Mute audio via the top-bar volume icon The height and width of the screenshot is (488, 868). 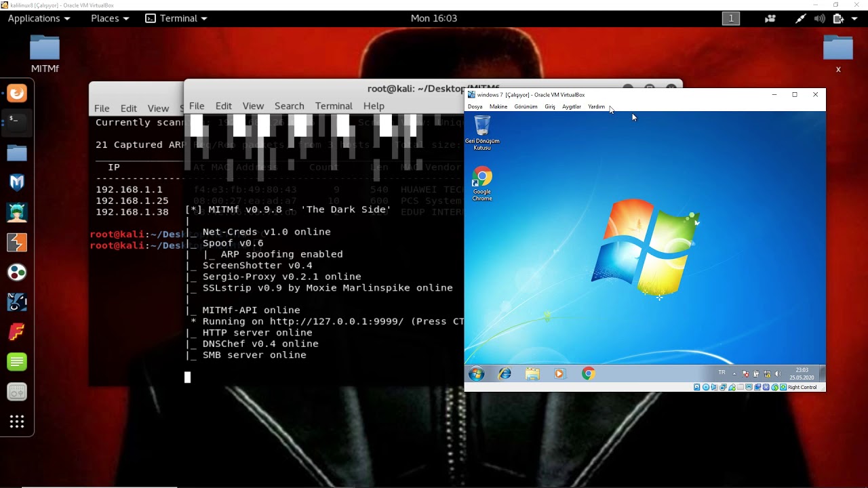click(x=820, y=18)
